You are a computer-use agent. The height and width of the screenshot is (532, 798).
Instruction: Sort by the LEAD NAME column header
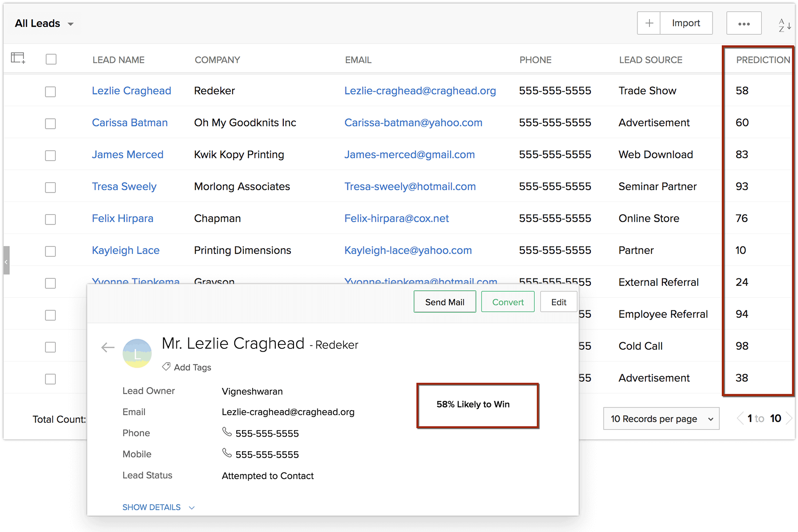[x=118, y=60]
